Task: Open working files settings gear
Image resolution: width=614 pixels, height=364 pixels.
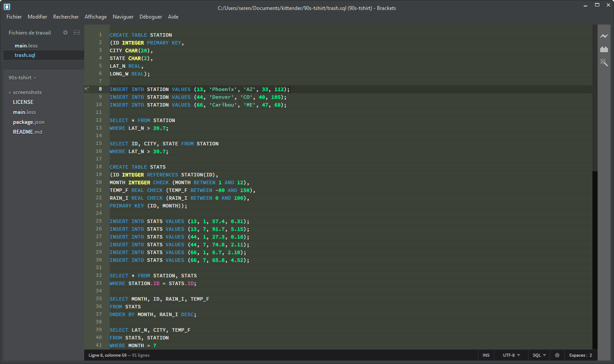Action: 65,32
